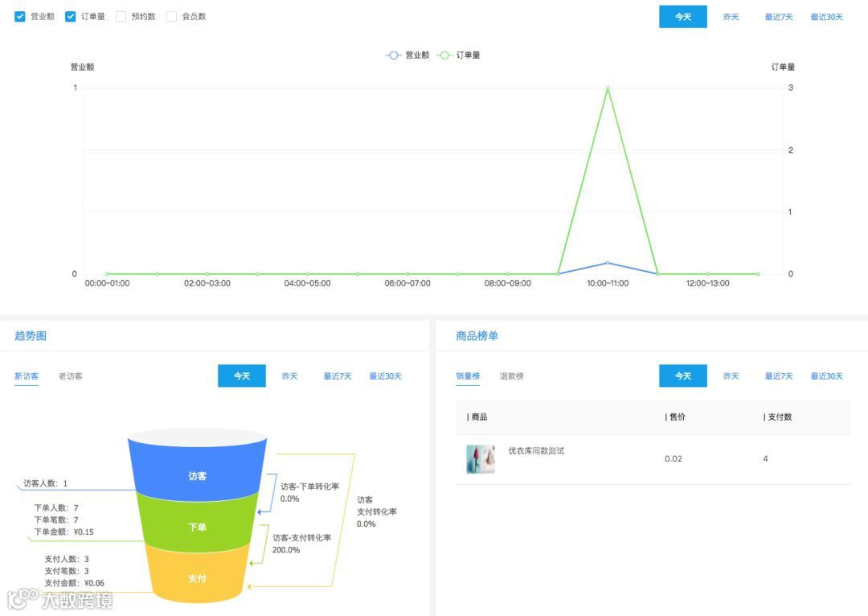868x616 pixels.
Task: Select 最近30天 in the top chart filter
Action: click(826, 17)
